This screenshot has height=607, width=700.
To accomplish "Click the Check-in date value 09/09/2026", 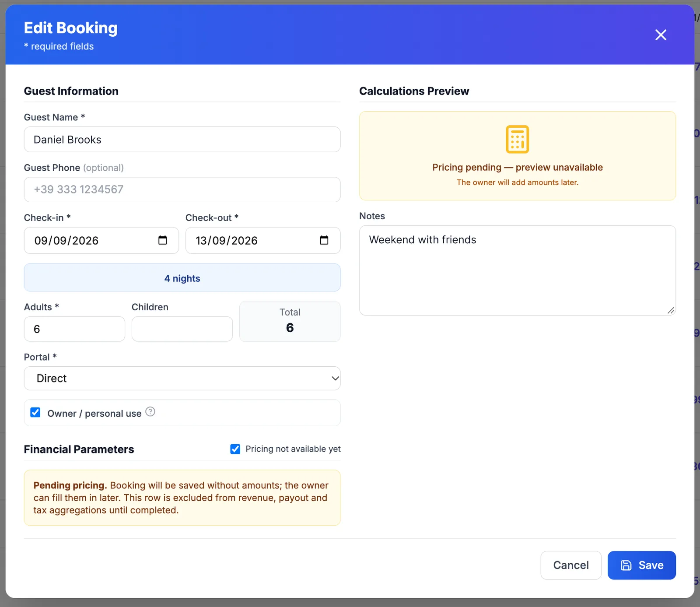I will tap(66, 241).
